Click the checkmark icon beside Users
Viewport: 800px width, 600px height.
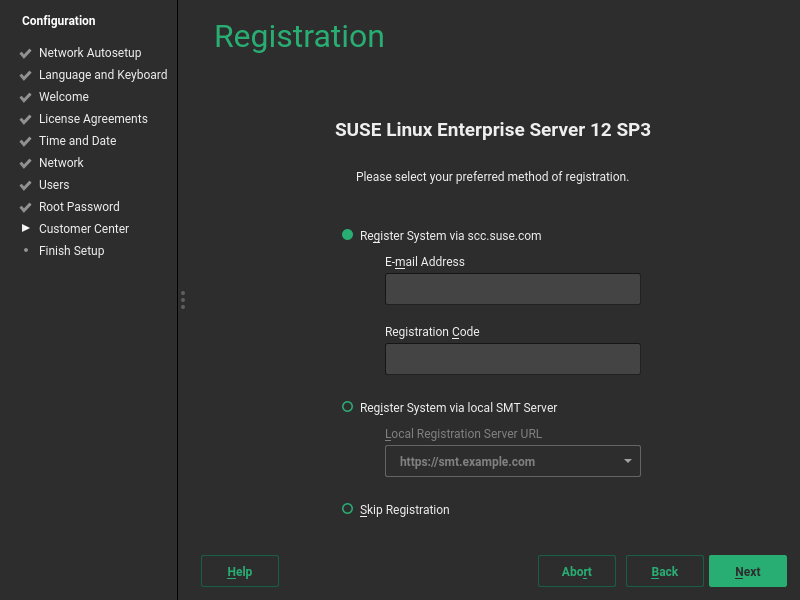(26, 185)
